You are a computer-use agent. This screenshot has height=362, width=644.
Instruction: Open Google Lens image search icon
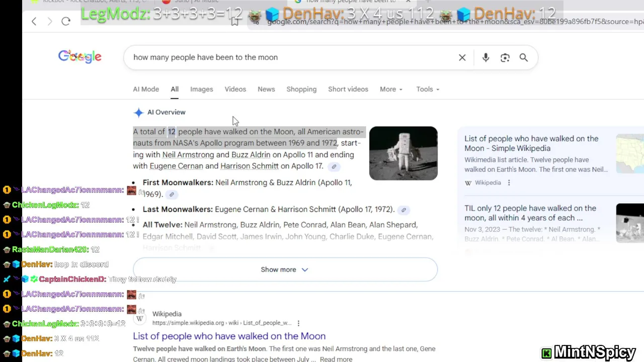coord(505,57)
